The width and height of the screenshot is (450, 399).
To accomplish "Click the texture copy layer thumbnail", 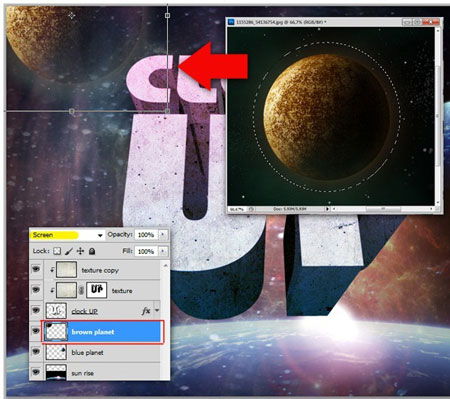I will (66, 270).
